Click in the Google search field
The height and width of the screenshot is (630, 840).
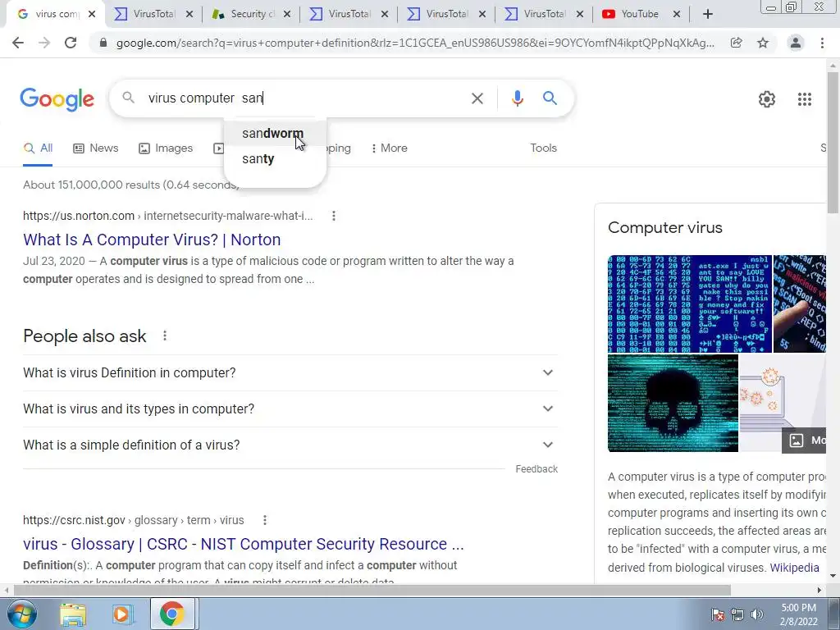(x=305, y=98)
